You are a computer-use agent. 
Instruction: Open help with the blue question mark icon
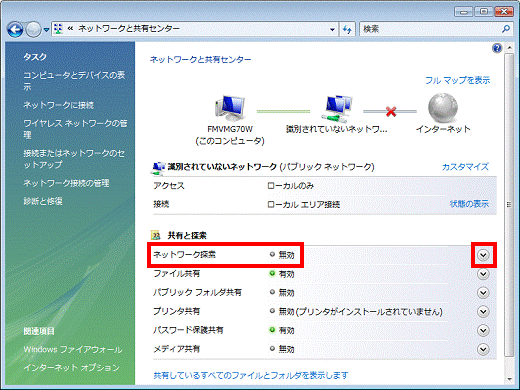497,48
